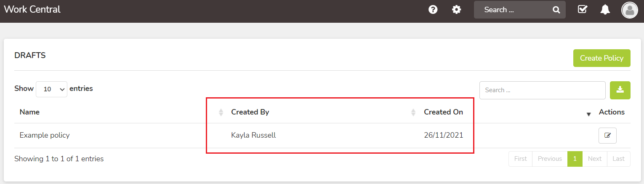Image resolution: width=644 pixels, height=184 pixels.
Task: Click the Work Central title
Action: (x=32, y=9)
